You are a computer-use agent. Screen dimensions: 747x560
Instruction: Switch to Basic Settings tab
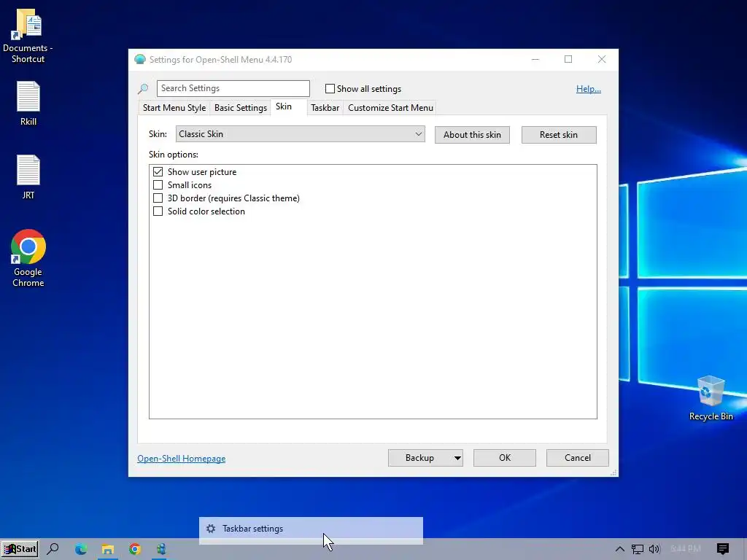241,108
